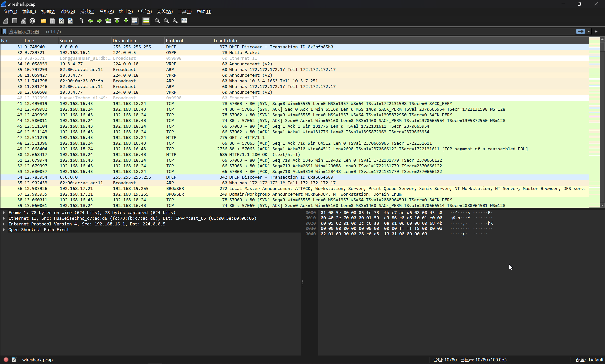This screenshot has height=364, width=605.
Task: Open the 帮助(H) menu
Action: (x=204, y=12)
